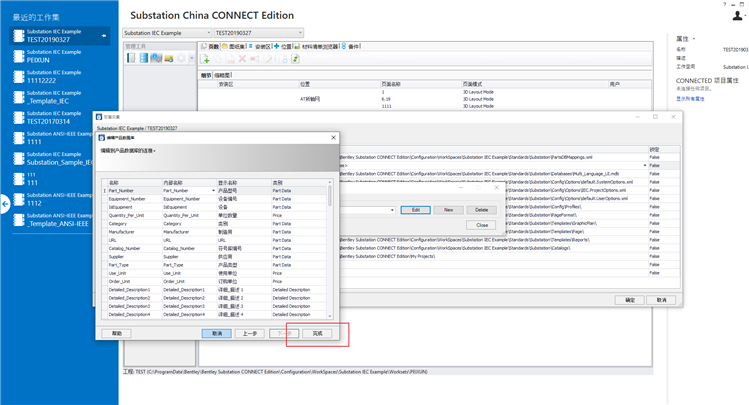
Task: Click the pin icon on the TEST20190327 workset
Action: point(104,36)
